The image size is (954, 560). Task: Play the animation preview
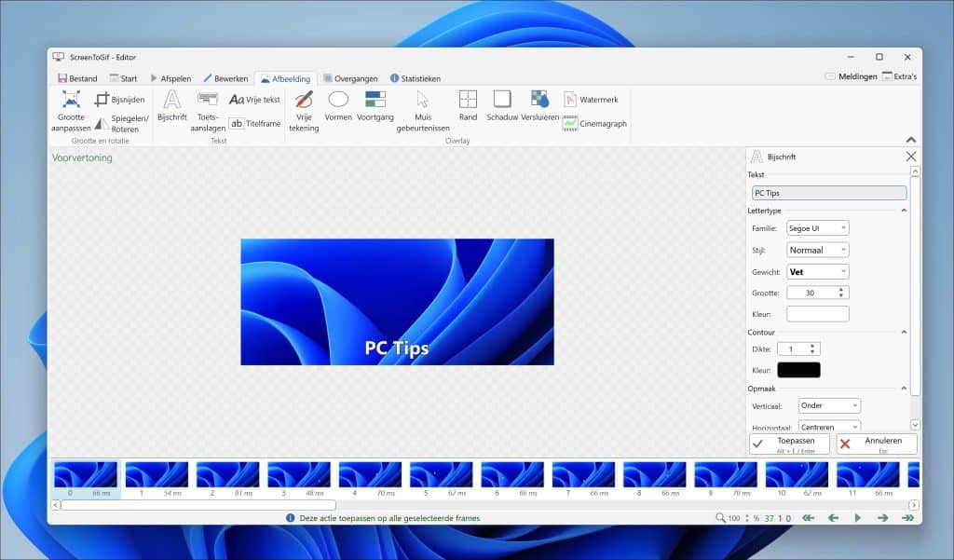858,518
